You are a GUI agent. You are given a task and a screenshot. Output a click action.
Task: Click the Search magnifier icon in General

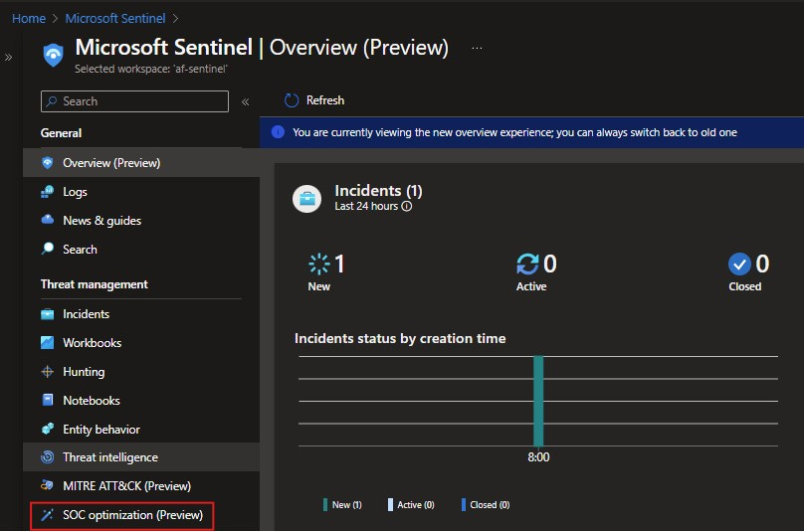47,249
